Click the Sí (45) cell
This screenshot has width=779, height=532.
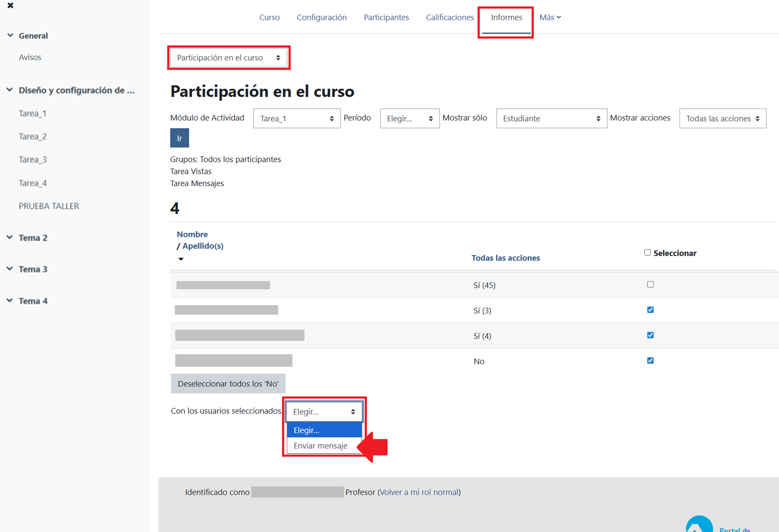coord(484,285)
